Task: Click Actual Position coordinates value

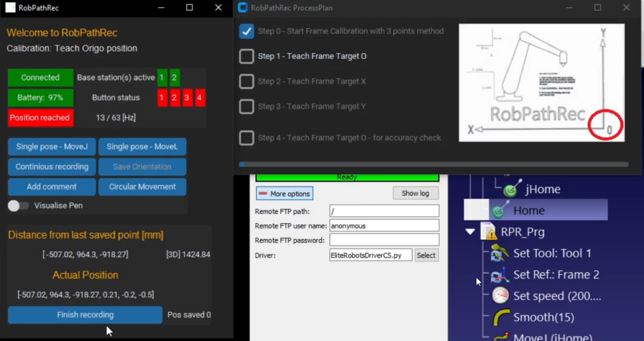Action: 86,294
